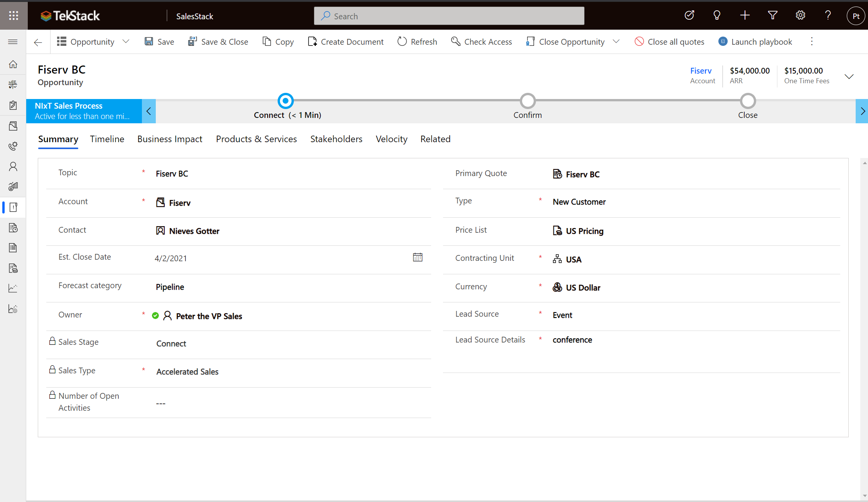Open the Fiserv BC primary quote link
The width and height of the screenshot is (868, 502).
[x=583, y=175]
